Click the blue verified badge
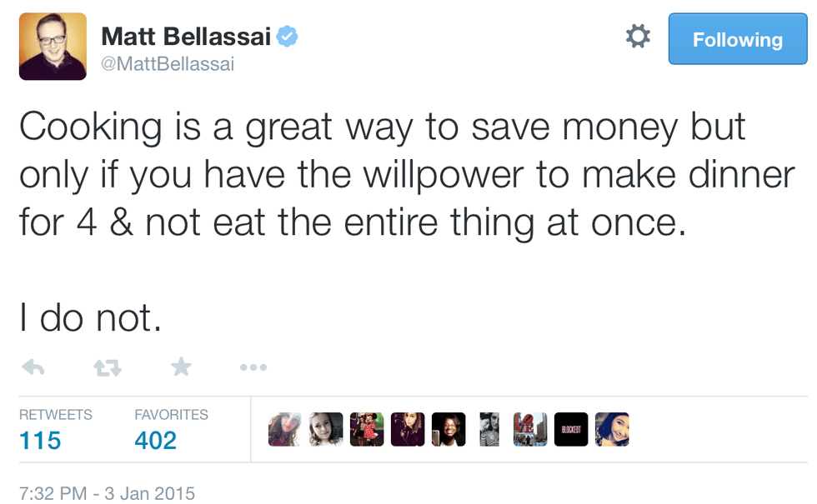 point(288,37)
